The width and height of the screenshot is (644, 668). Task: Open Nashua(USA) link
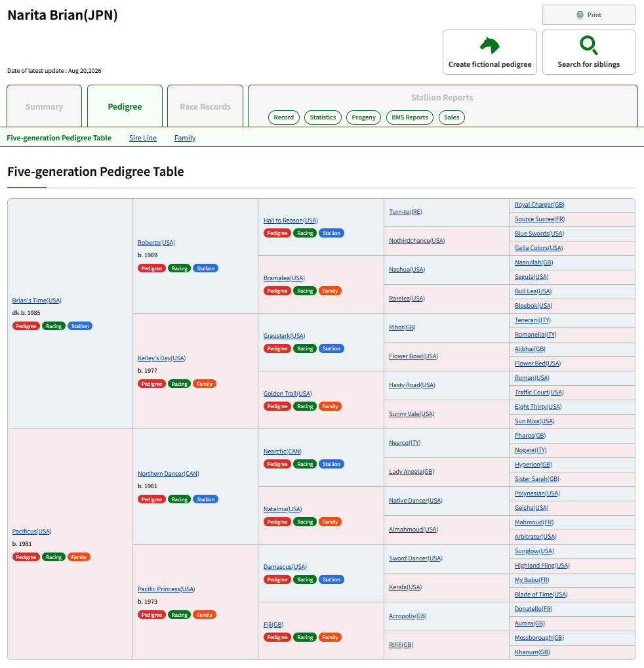click(x=407, y=269)
